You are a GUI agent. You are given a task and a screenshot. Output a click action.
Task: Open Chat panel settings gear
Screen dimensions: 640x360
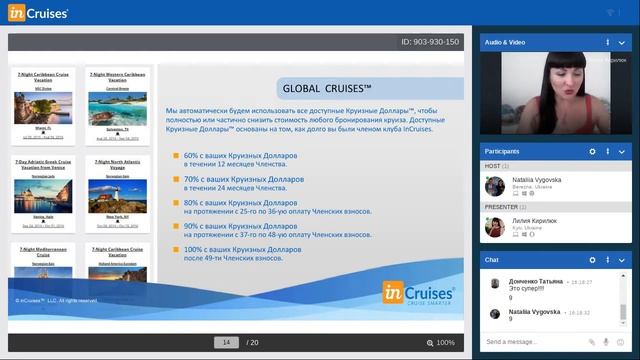point(592,260)
